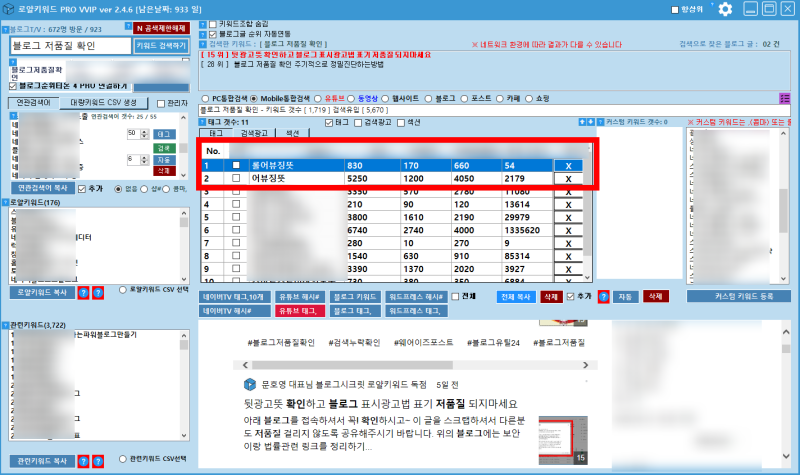
Task: Click the 유튜브 태그, button
Action: coord(299,311)
